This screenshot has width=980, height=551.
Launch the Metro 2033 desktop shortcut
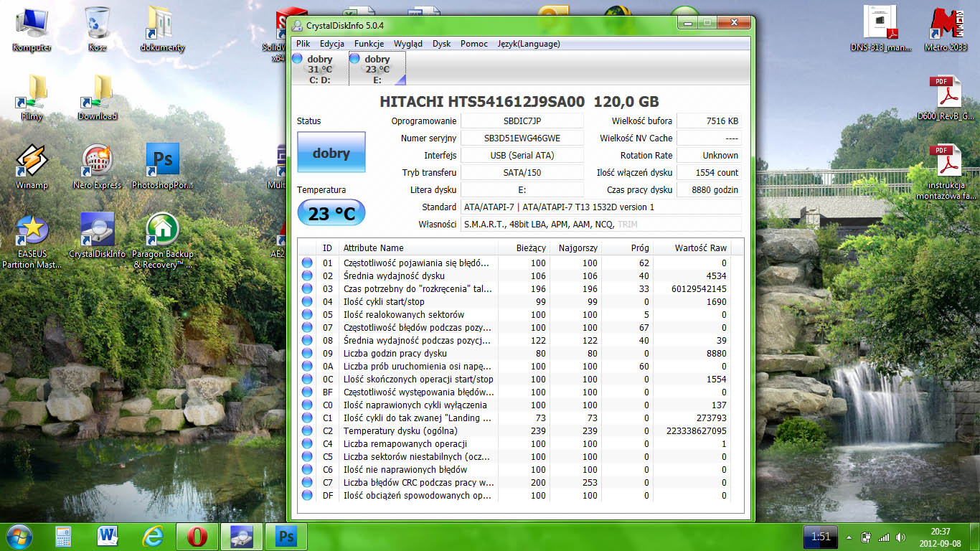click(946, 29)
